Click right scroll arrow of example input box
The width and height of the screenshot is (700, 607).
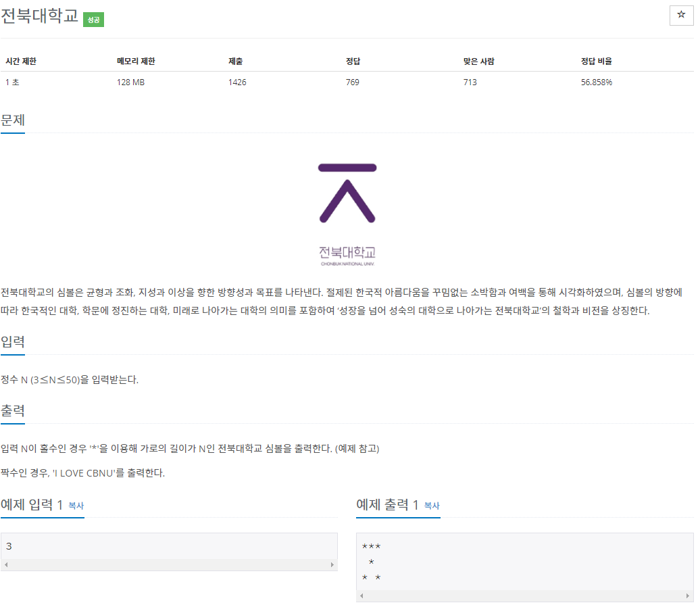332,564
